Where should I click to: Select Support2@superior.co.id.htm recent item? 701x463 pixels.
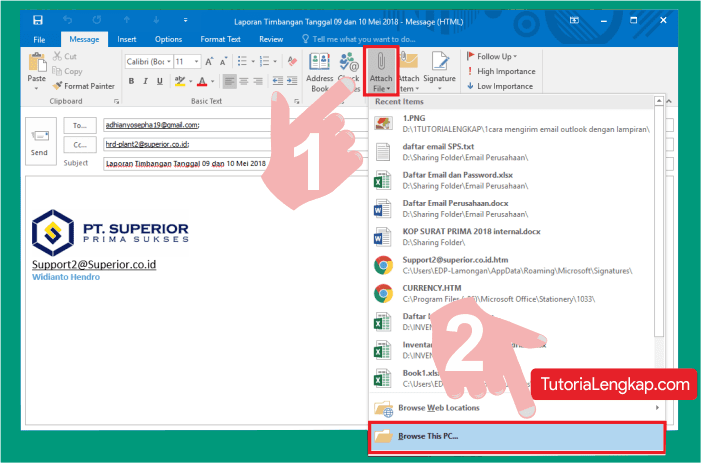pos(511,265)
